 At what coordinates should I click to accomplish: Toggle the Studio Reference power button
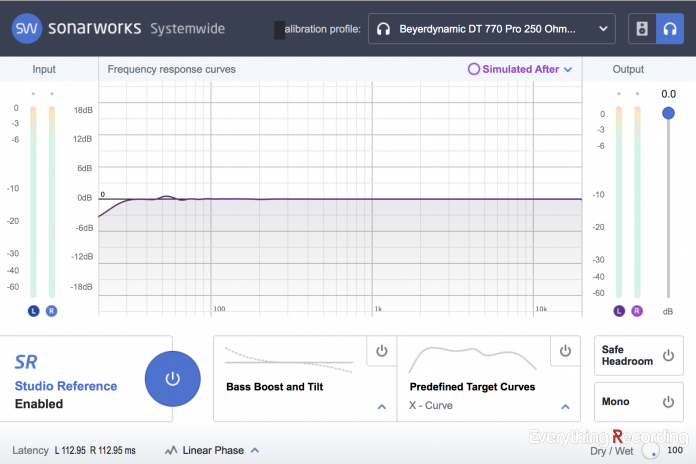(173, 379)
